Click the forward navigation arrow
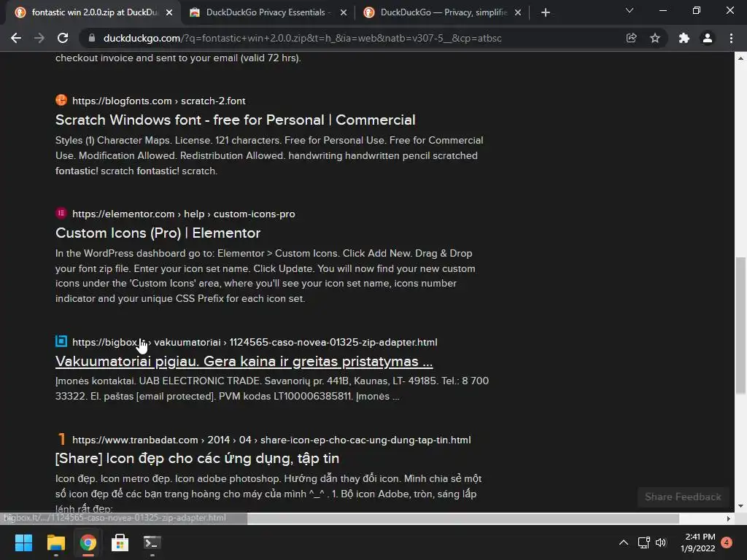747x560 pixels. tap(39, 38)
